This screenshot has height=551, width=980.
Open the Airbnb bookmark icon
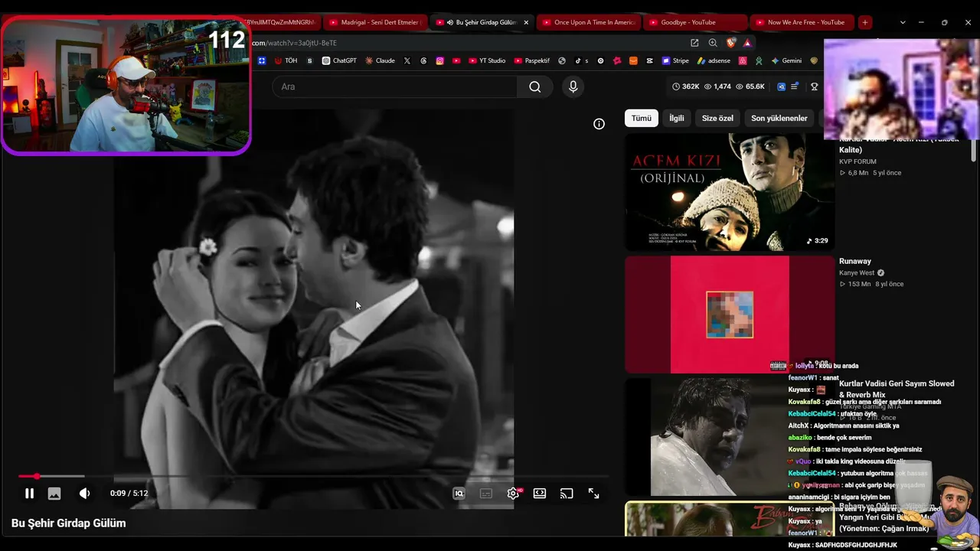pos(743,60)
